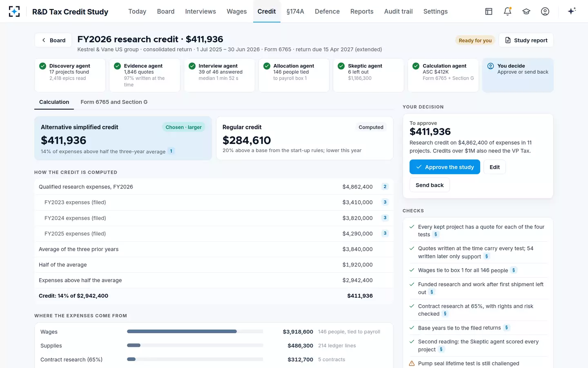588x368 pixels.
Task: Open the layout panel icon in header
Action: point(489,11)
